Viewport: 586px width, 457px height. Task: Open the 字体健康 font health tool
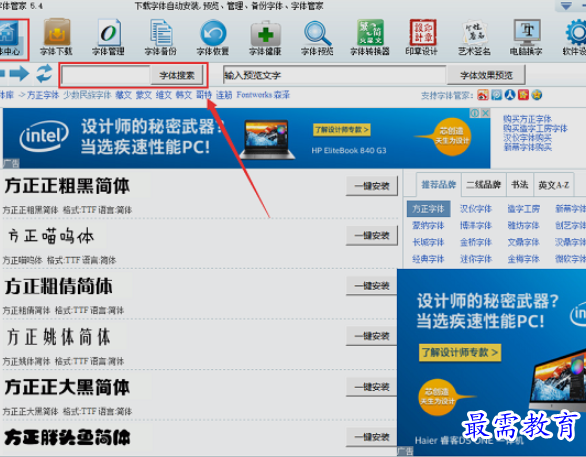pos(265,37)
